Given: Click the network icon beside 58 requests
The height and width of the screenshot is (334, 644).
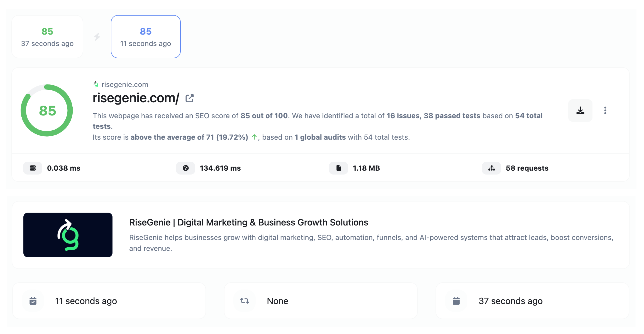Looking at the screenshot, I should [491, 168].
